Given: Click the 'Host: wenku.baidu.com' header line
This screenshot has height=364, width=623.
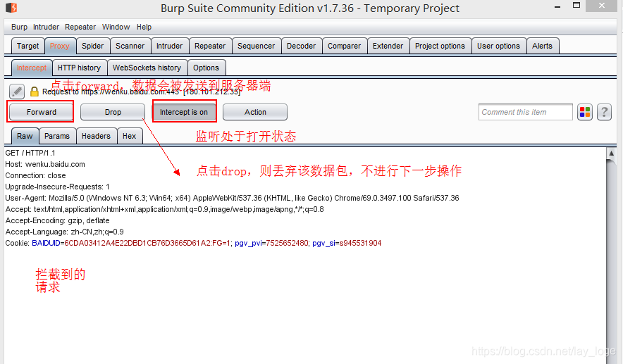Looking at the screenshot, I should click(x=45, y=164).
